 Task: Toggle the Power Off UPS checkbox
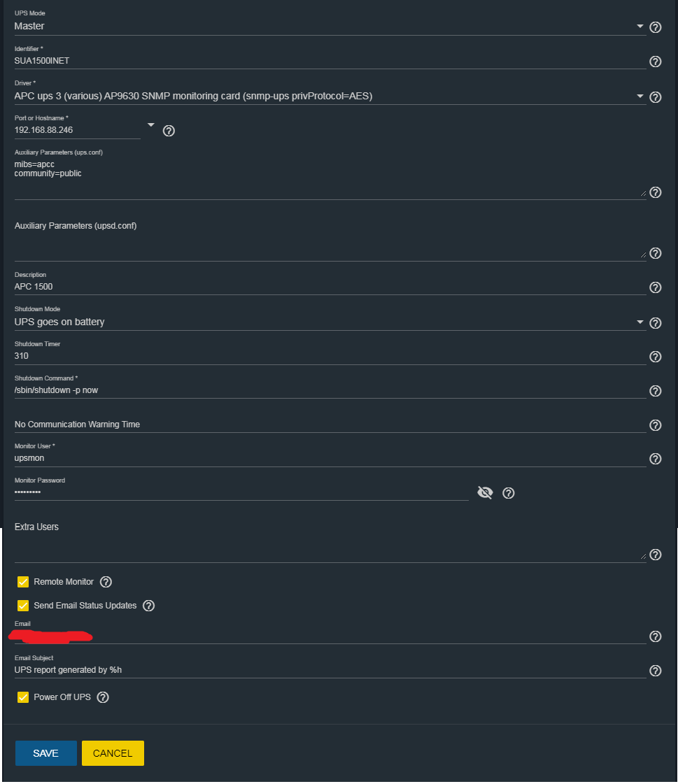point(23,697)
